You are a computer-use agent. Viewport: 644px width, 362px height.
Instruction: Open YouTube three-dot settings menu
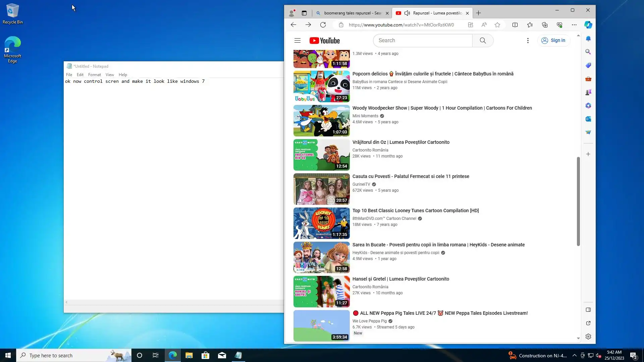[x=528, y=41]
